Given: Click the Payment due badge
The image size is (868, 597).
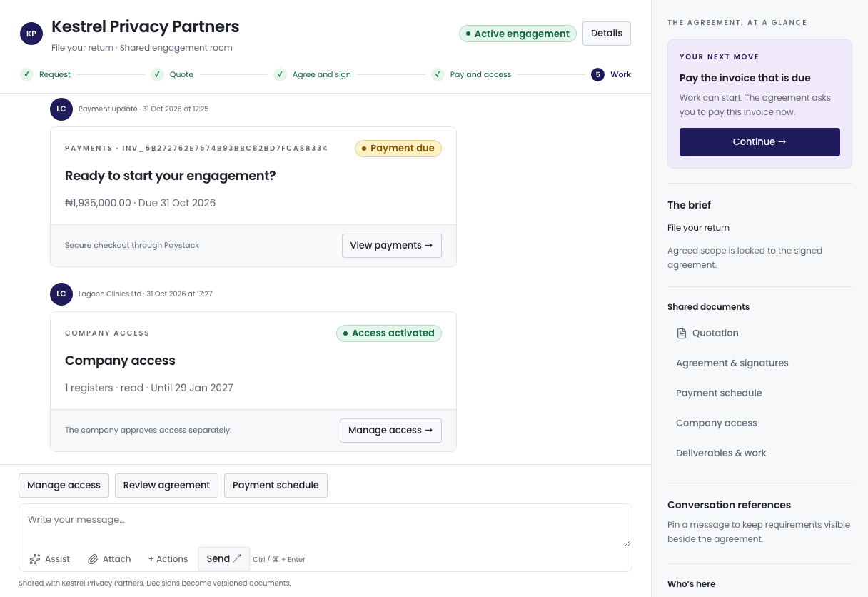Looking at the screenshot, I should (x=398, y=149).
